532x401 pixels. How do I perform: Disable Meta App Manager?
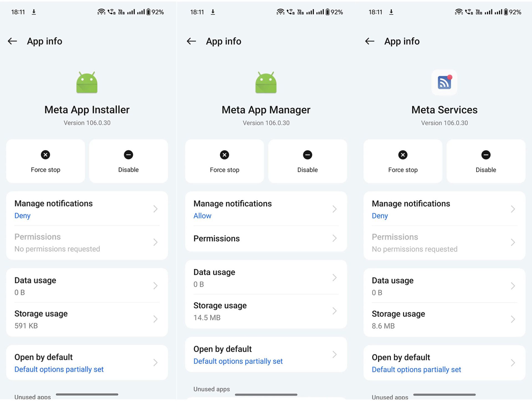tap(308, 161)
